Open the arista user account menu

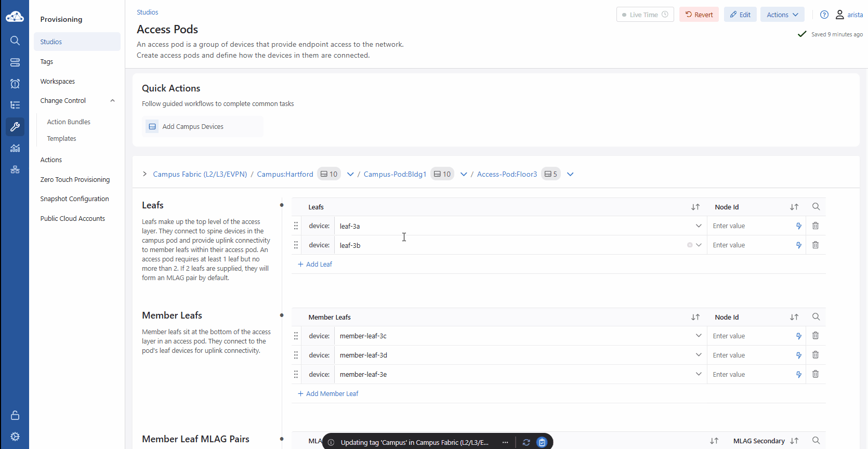click(x=849, y=15)
